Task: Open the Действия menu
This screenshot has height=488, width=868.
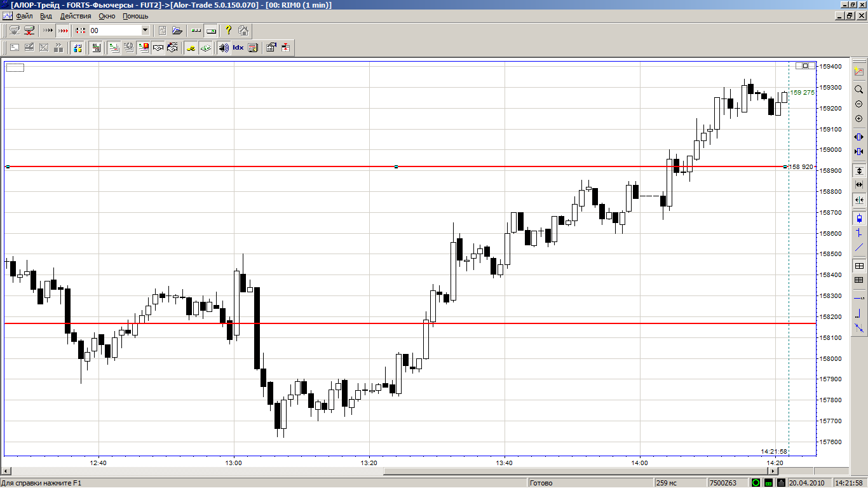Action: coord(76,16)
